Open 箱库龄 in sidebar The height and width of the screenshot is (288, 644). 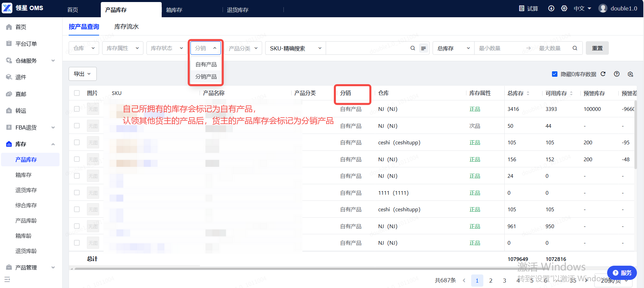click(23, 236)
